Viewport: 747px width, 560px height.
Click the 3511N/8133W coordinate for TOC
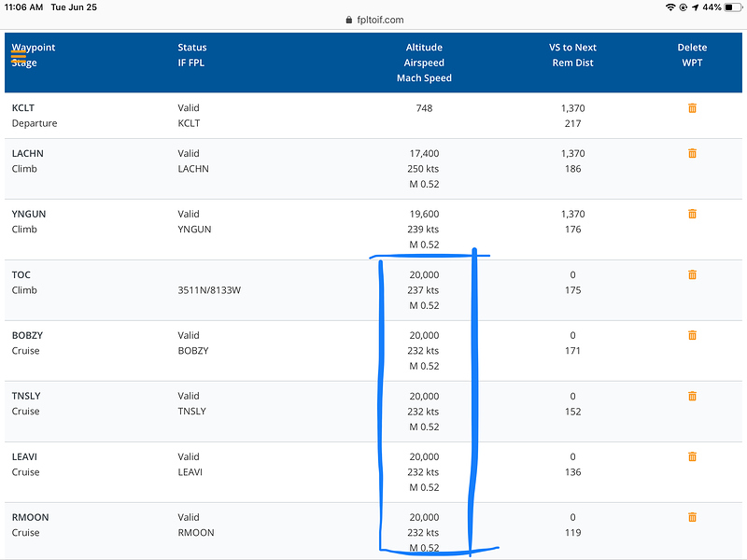click(209, 290)
